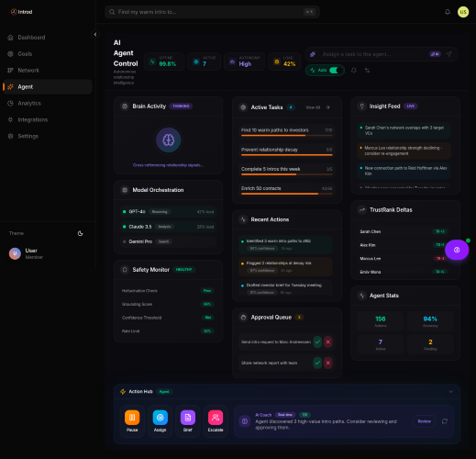Viewport: 476px width, 459px height.
Task: Click the TrustRank Deltas trend icon
Action: (362, 210)
